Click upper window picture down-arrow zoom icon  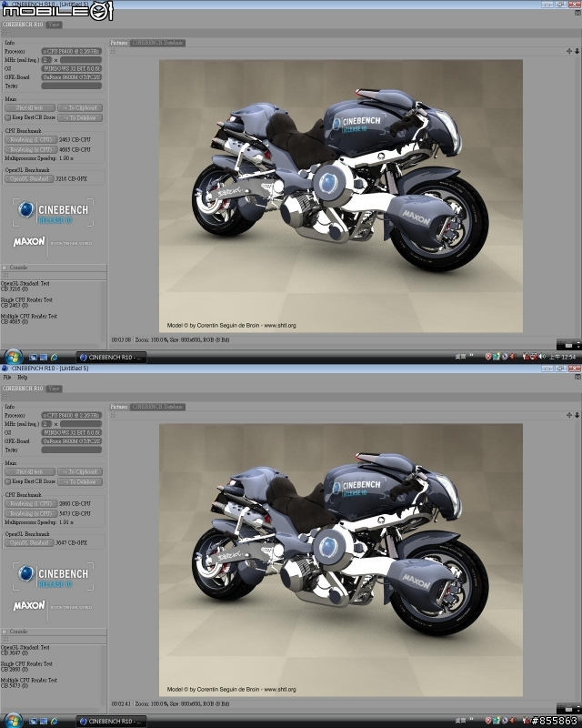(x=577, y=51)
